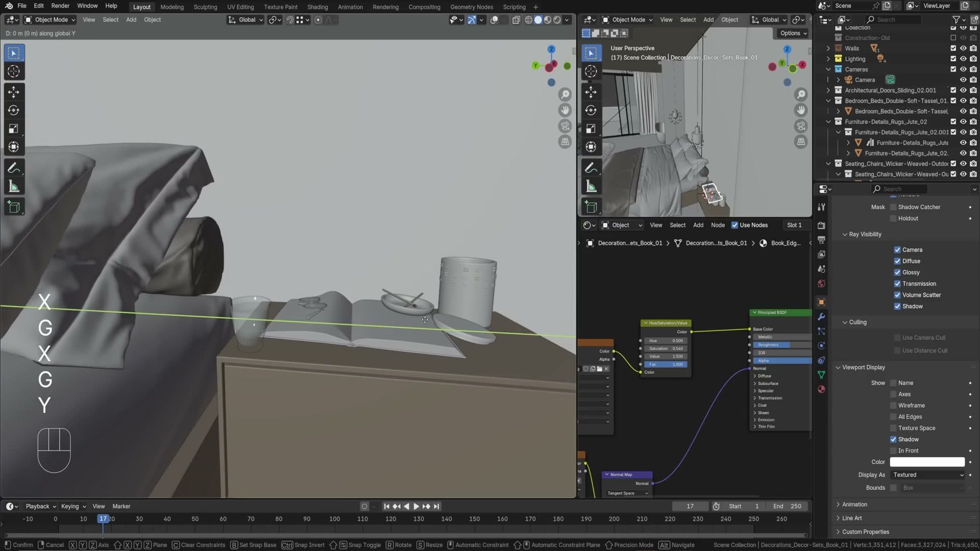Switch to the Modeling workspace tab

tap(172, 7)
